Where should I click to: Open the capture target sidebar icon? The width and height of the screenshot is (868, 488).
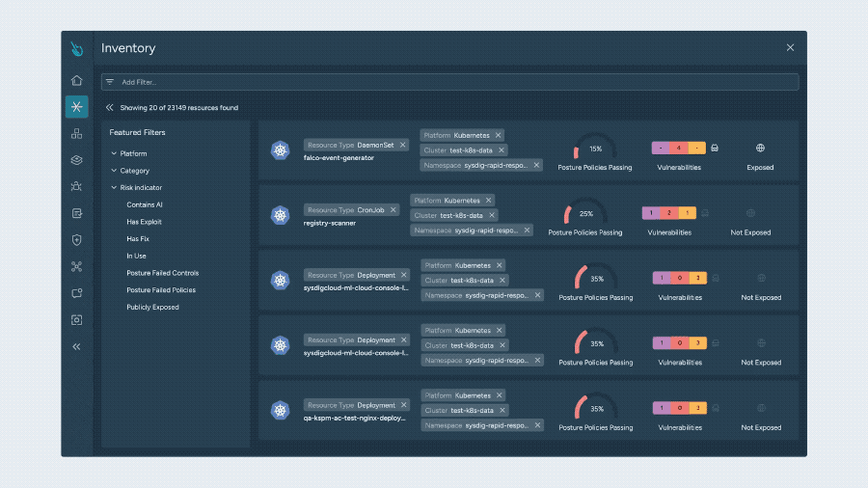tap(76, 320)
